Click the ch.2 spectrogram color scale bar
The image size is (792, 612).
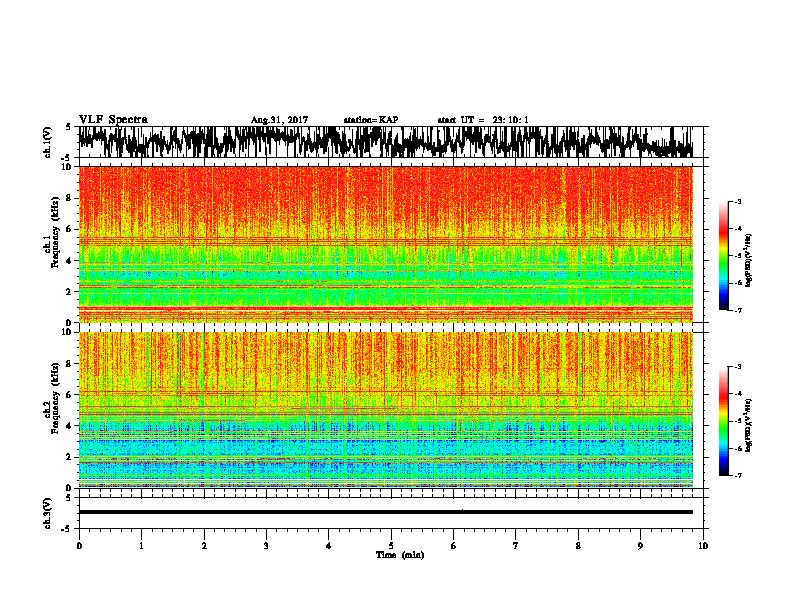pos(723,421)
